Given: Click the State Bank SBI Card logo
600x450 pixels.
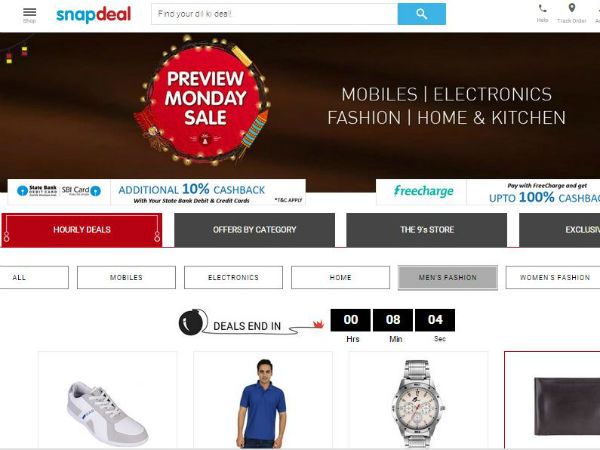Looking at the screenshot, I should (59, 191).
